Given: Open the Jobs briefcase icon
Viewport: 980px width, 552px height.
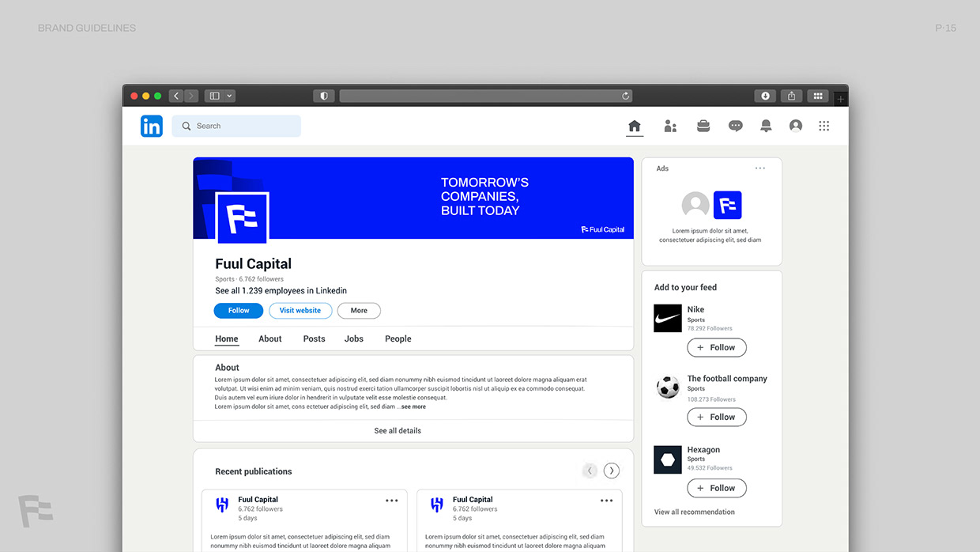Looking at the screenshot, I should pos(703,125).
